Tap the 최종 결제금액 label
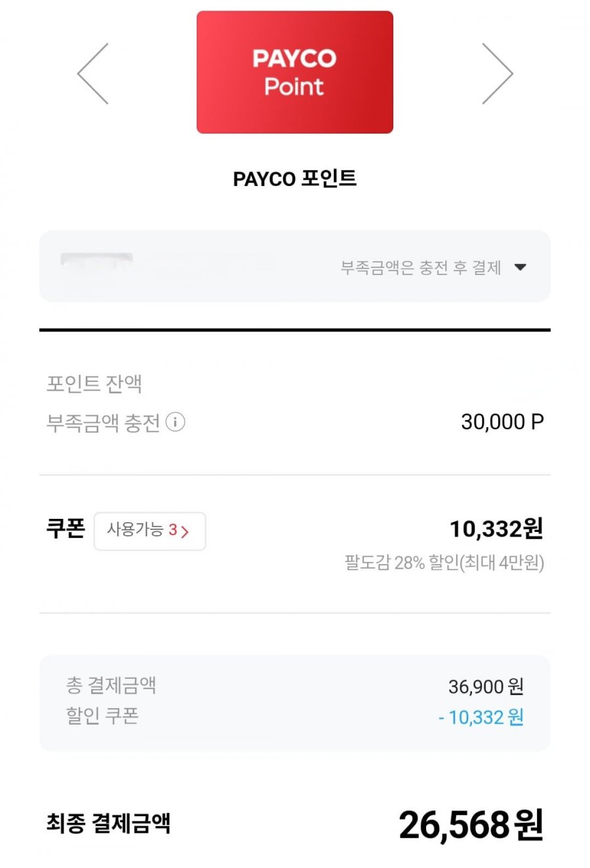This screenshot has height=868, width=590. click(x=108, y=823)
